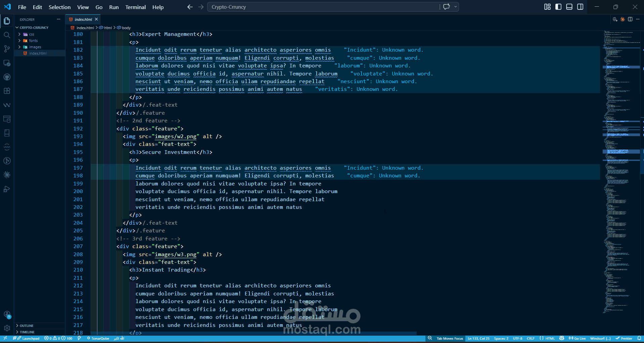Close the index.html tab
This screenshot has width=644, height=343.
pos(96,19)
